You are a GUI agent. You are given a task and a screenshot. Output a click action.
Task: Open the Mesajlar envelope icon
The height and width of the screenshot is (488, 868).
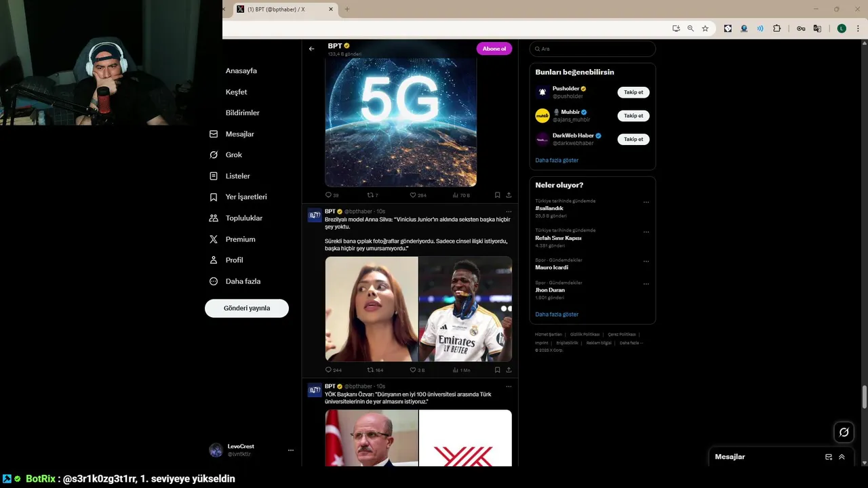pos(214,134)
